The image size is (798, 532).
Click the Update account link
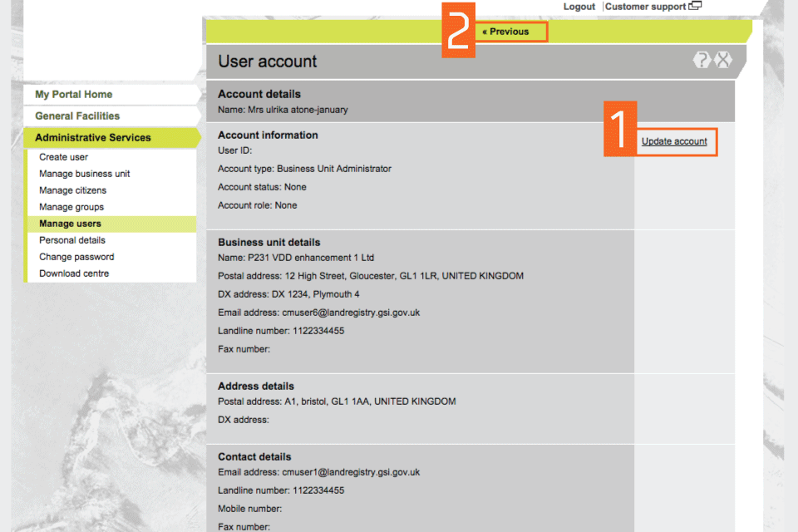click(x=674, y=141)
